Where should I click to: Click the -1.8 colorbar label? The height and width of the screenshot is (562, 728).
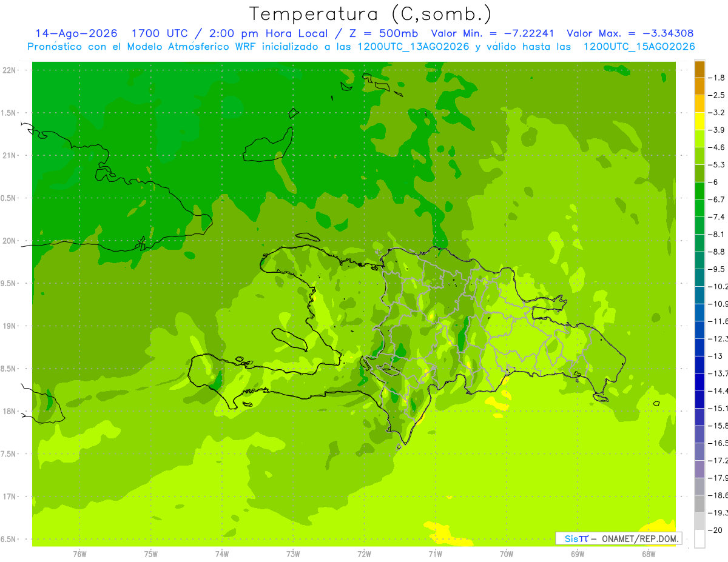[716, 78]
